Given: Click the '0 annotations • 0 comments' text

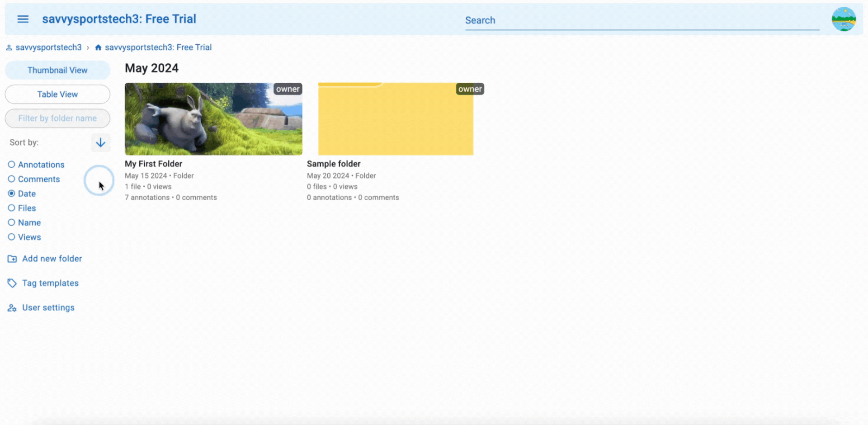Looking at the screenshot, I should pyautogui.click(x=353, y=198).
